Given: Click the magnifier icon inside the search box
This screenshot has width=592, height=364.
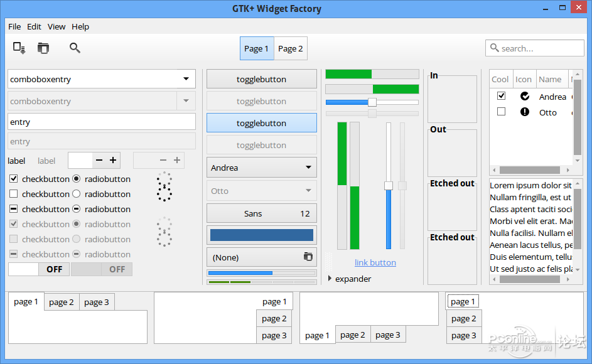Looking at the screenshot, I should 494,48.
